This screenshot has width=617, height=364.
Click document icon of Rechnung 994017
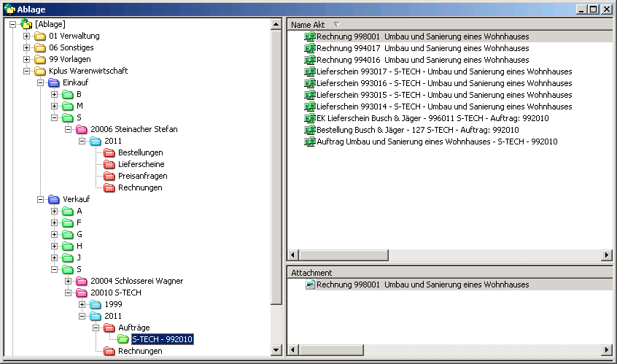[x=310, y=48]
